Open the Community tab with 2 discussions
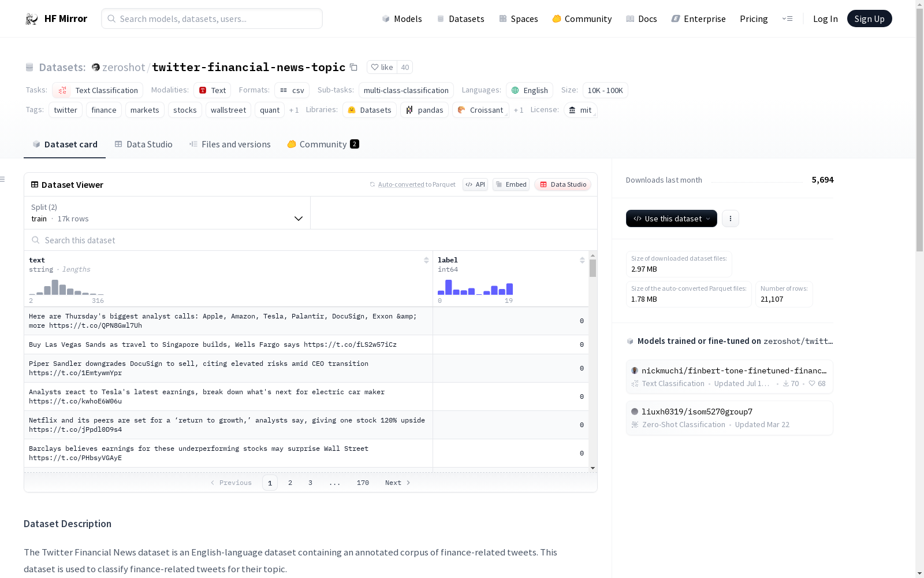Image resolution: width=924 pixels, height=578 pixels. (x=323, y=144)
